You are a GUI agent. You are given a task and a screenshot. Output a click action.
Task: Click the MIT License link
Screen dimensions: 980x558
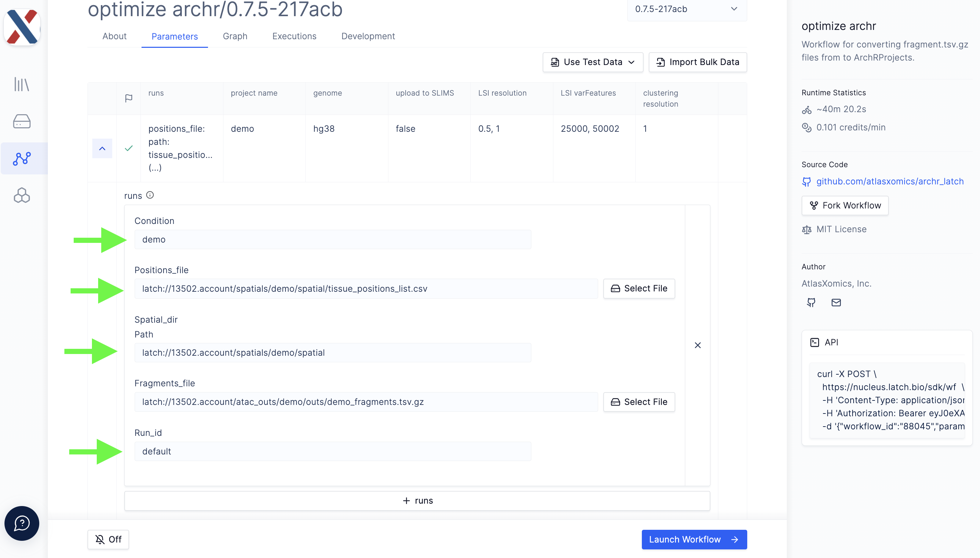841,229
